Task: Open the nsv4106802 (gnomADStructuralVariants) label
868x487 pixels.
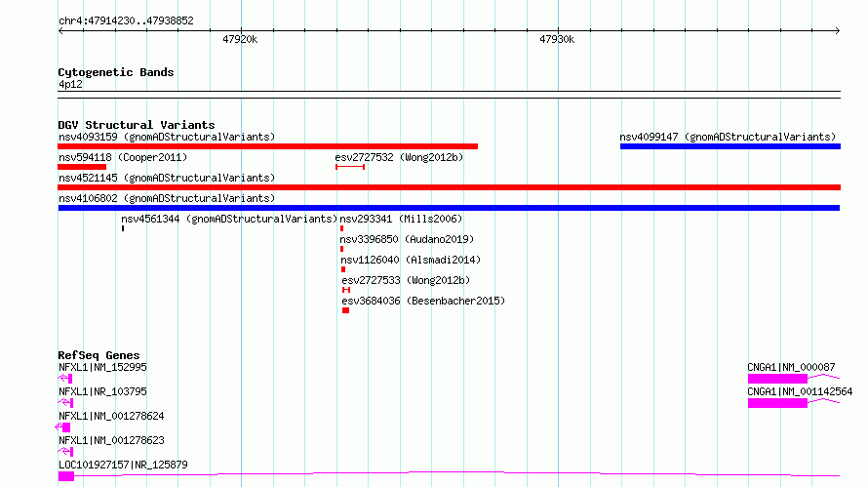Action: pyautogui.click(x=167, y=198)
